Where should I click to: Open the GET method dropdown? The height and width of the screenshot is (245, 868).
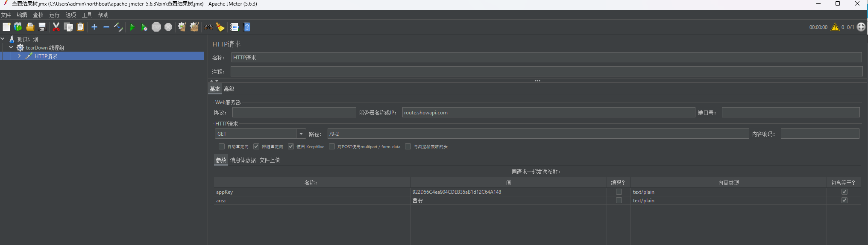[301, 134]
